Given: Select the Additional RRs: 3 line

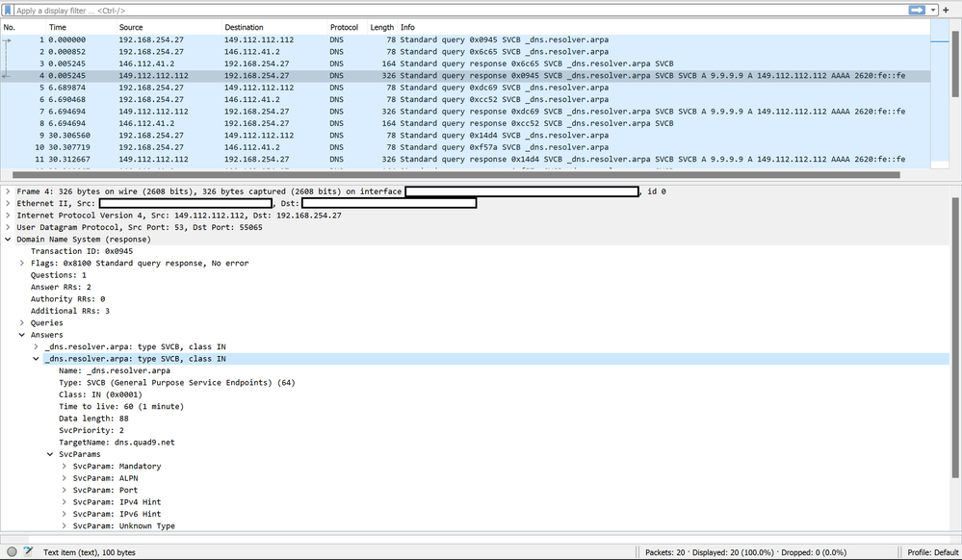Looking at the screenshot, I should pos(70,311).
